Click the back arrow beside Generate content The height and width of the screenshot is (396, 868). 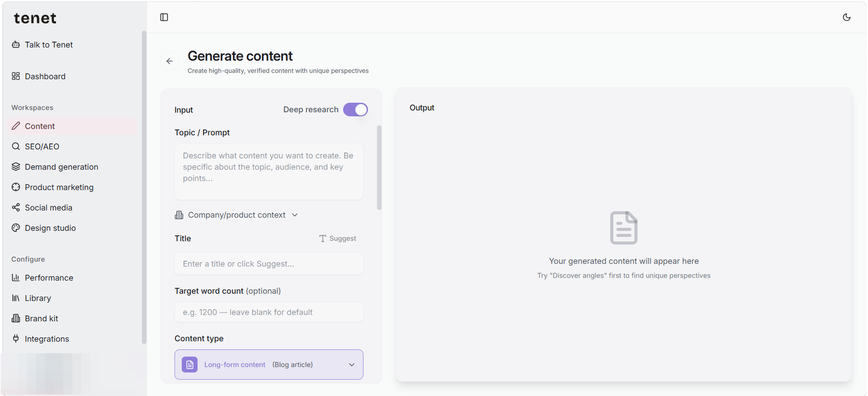(170, 61)
